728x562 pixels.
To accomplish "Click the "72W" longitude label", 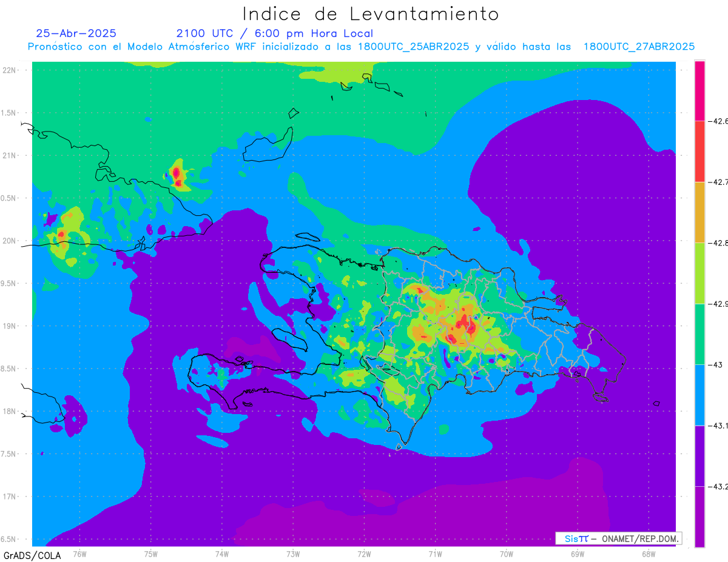I will click(x=364, y=554).
